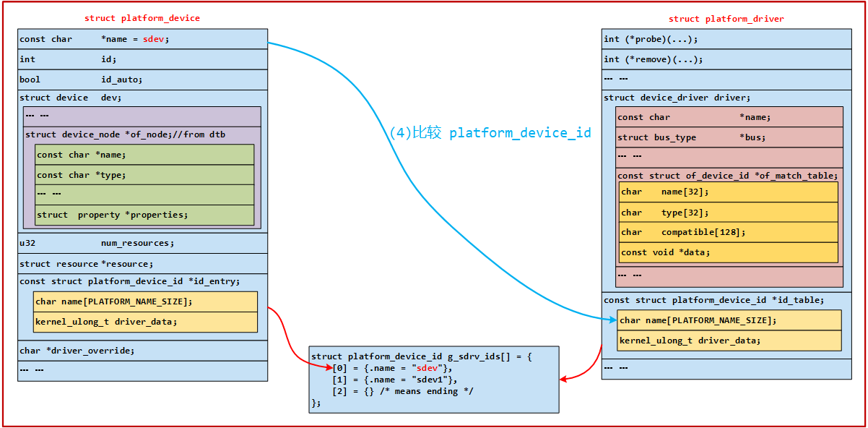Click the 'struct bus_type *bus;' row
868x428 pixels.
(x=729, y=137)
